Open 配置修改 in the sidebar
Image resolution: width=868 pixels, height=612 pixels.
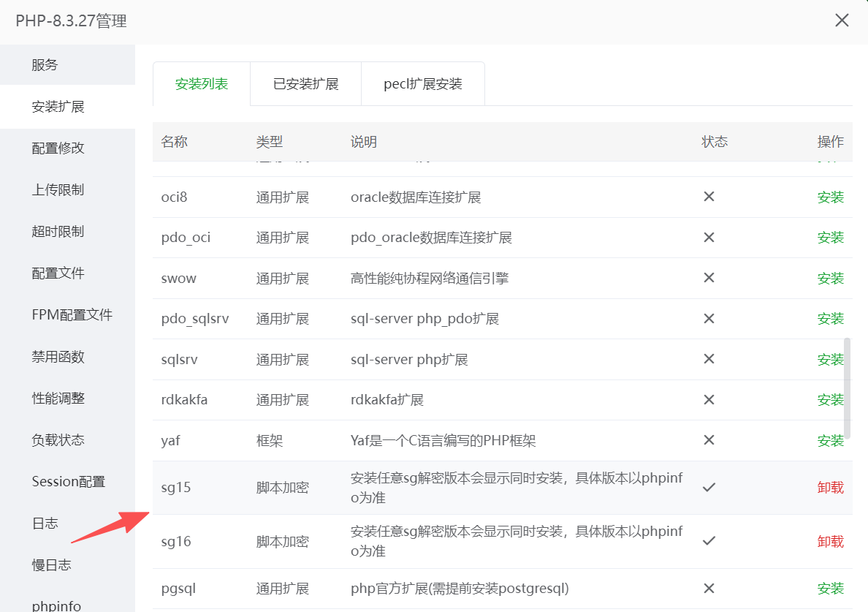pyautogui.click(x=58, y=148)
